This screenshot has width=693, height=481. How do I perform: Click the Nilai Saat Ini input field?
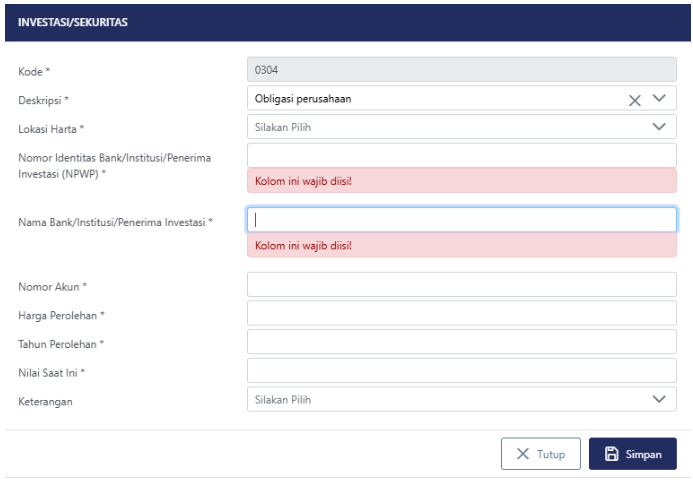tap(461, 370)
